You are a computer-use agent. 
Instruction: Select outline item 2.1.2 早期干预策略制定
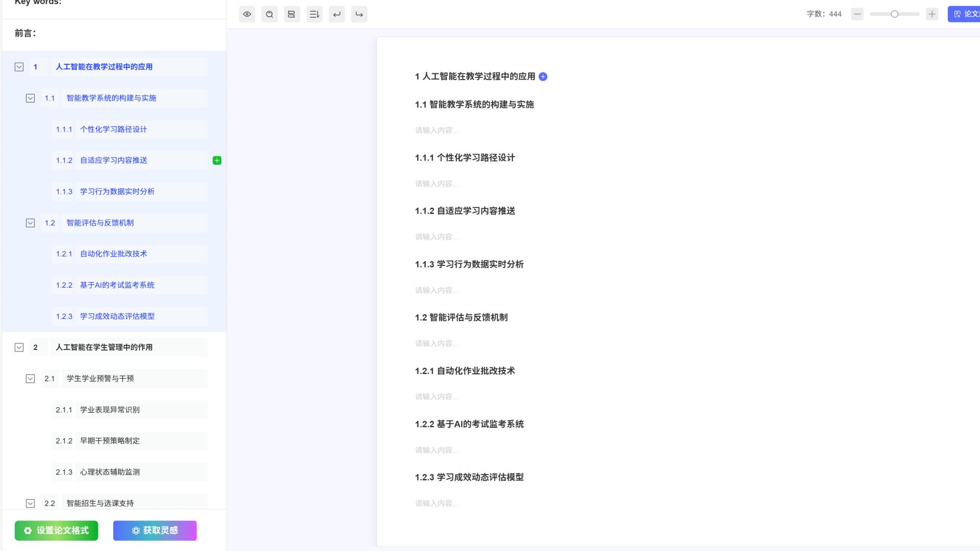tap(110, 441)
